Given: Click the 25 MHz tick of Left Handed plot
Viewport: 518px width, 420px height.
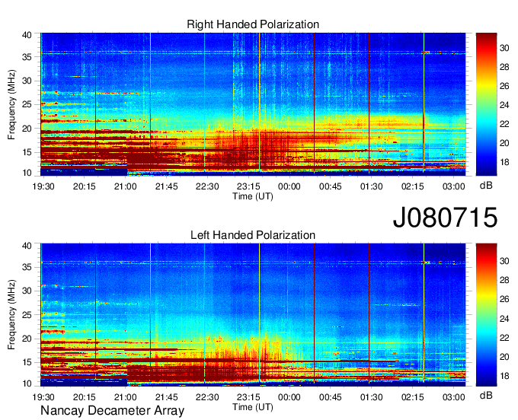Looking at the screenshot, I should (27, 315).
